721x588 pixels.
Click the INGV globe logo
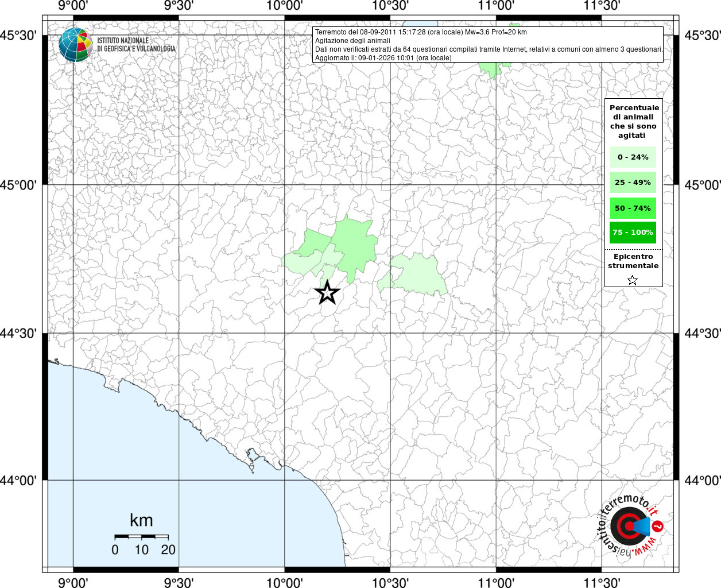click(75, 45)
